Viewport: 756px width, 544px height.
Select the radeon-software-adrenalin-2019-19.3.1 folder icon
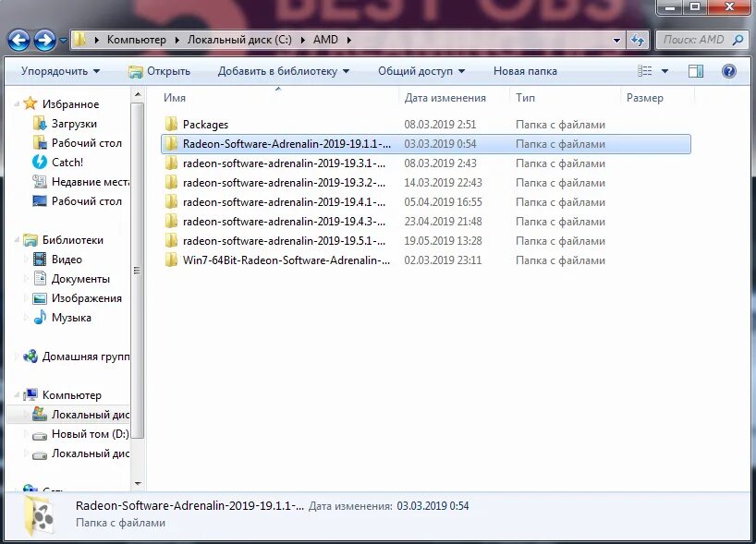click(x=171, y=163)
